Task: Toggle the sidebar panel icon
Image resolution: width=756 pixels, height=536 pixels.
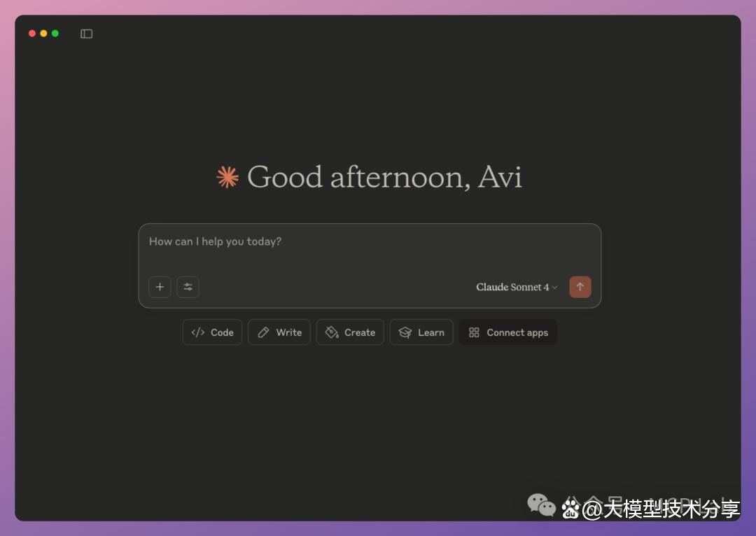Action: (86, 34)
